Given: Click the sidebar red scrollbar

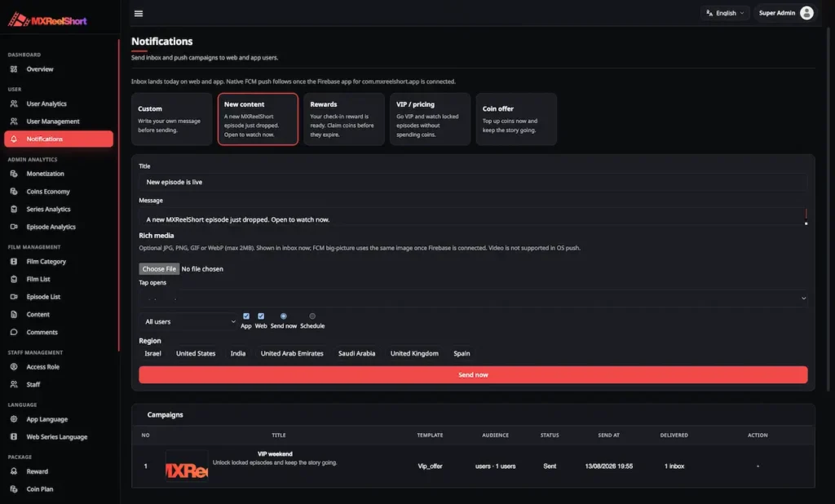Looking at the screenshot, I should (x=119, y=194).
